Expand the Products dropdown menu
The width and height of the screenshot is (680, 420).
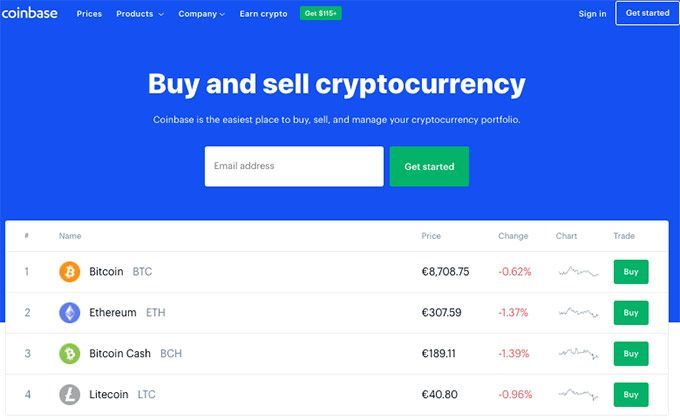coord(140,14)
